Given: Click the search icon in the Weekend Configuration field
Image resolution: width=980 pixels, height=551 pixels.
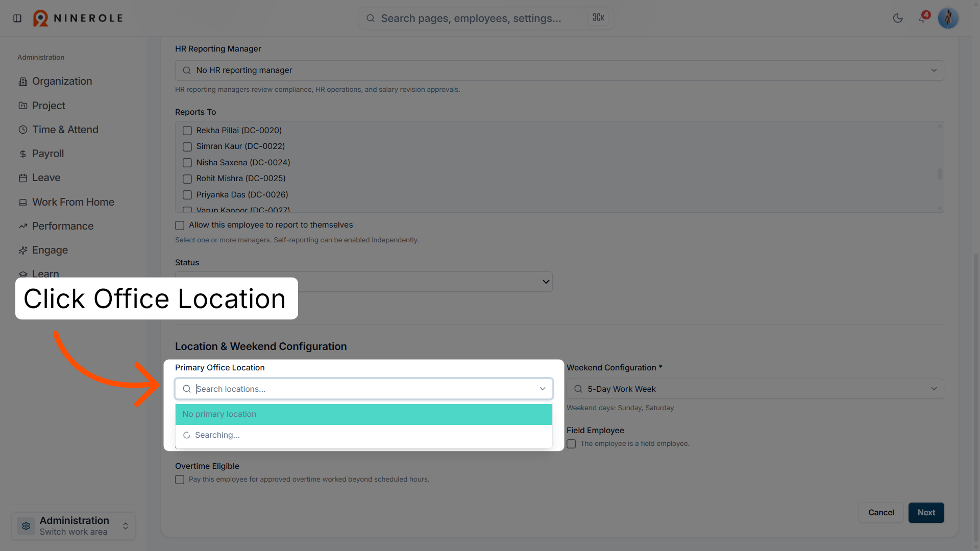Looking at the screenshot, I should click(x=578, y=389).
